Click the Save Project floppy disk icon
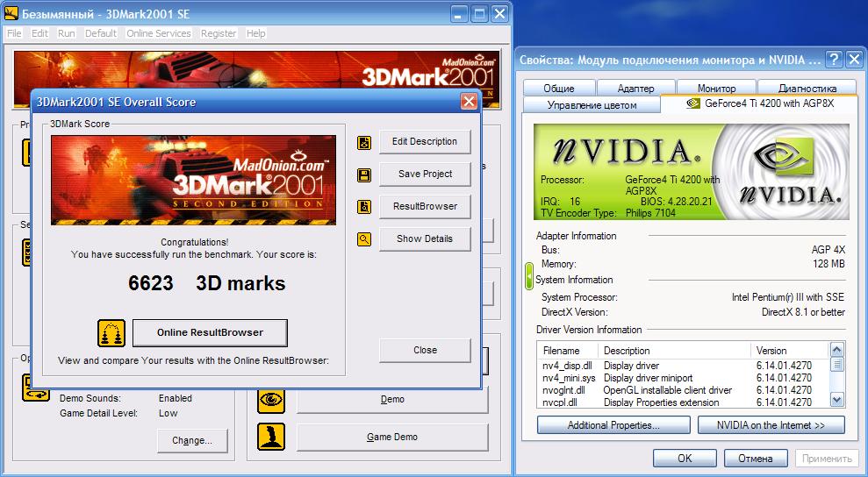Image resolution: width=868 pixels, height=477 pixels. click(364, 175)
